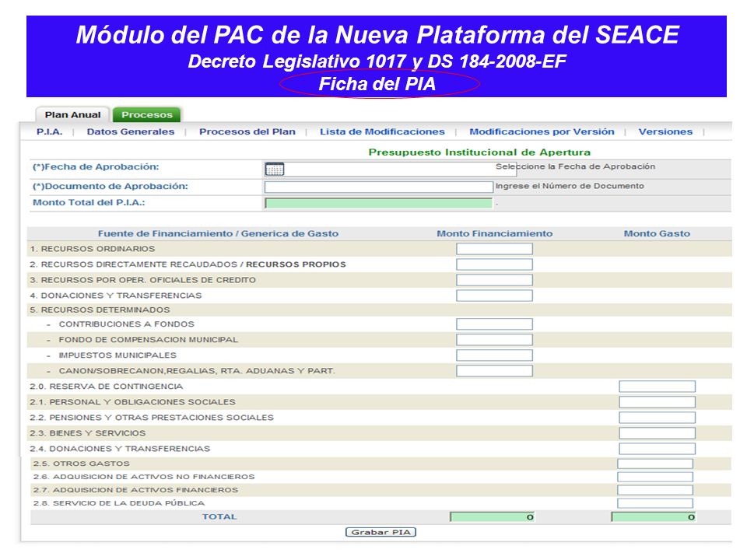Click the '(*)Fecha de Aprobación:' label
747x560 pixels.
[96, 167]
